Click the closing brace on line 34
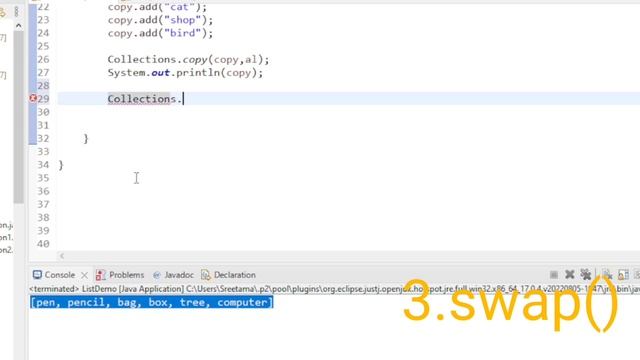 pyautogui.click(x=61, y=165)
